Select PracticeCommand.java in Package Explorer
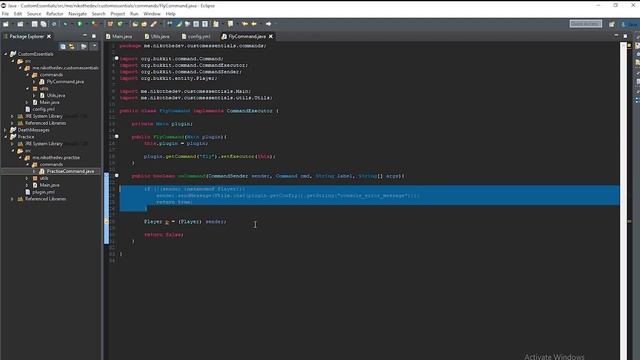Image resolution: width=640 pixels, height=360 pixels. (70, 171)
